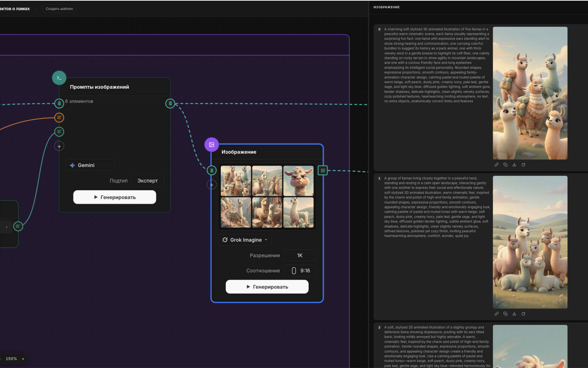
Task: Open the large image 0 preview of five llamas
Action: point(530,93)
